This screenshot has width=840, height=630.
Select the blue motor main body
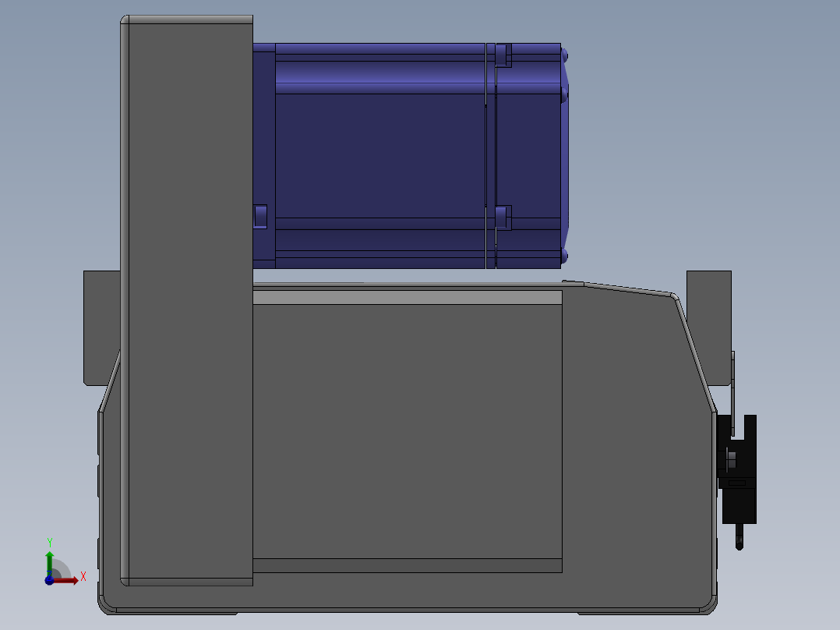(x=379, y=155)
